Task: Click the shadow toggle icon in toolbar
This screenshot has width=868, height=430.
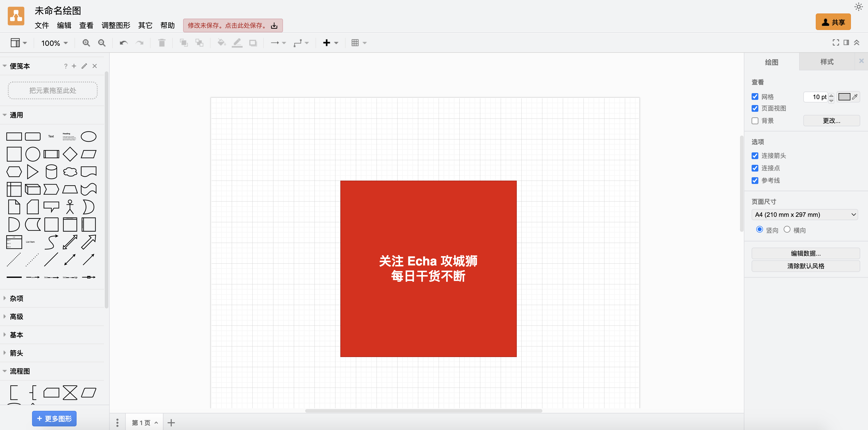Action: [x=253, y=43]
